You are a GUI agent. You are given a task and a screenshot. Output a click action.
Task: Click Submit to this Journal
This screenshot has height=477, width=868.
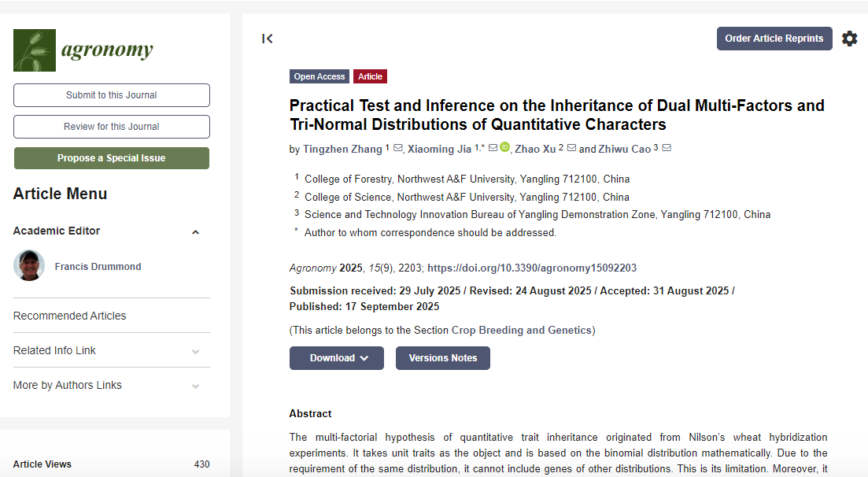click(112, 95)
